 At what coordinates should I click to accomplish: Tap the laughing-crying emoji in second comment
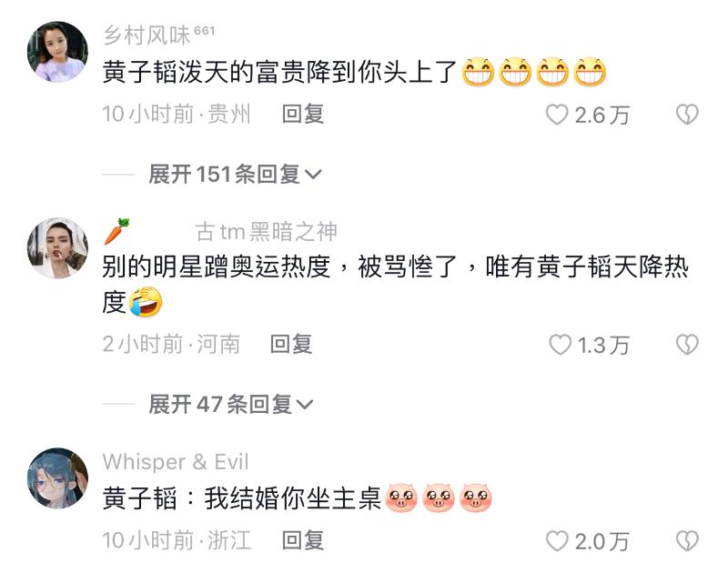pyautogui.click(x=146, y=302)
